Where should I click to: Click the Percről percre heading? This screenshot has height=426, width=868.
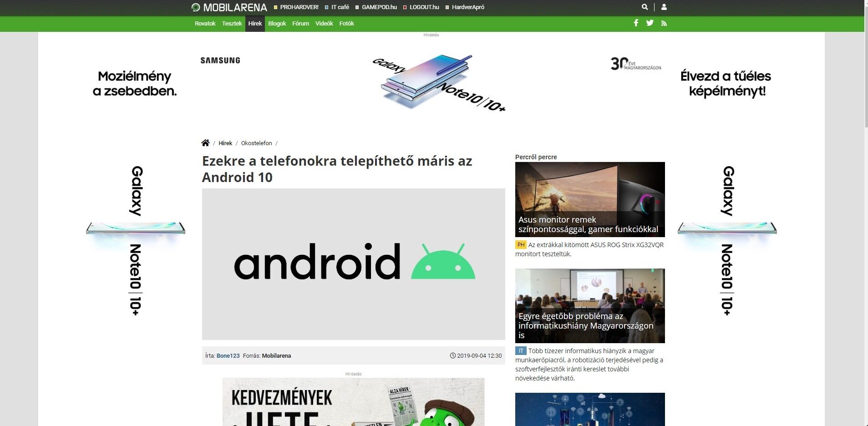tap(536, 157)
